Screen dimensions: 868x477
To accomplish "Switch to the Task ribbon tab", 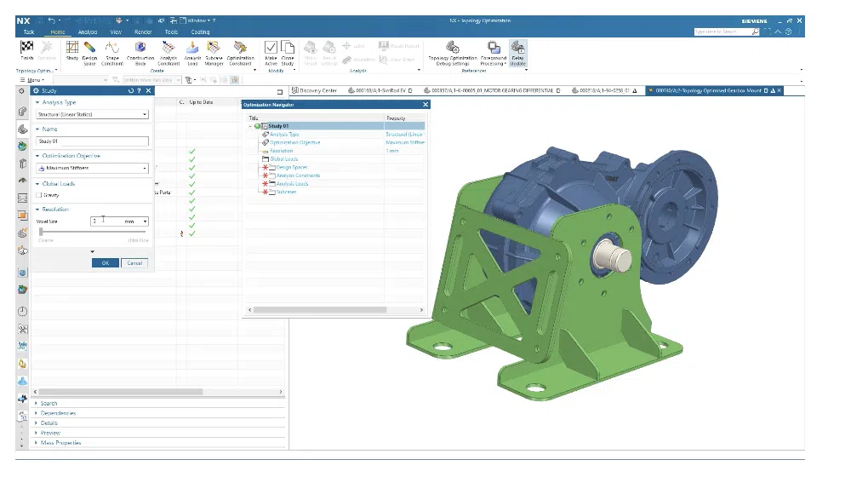I will pyautogui.click(x=29, y=32).
